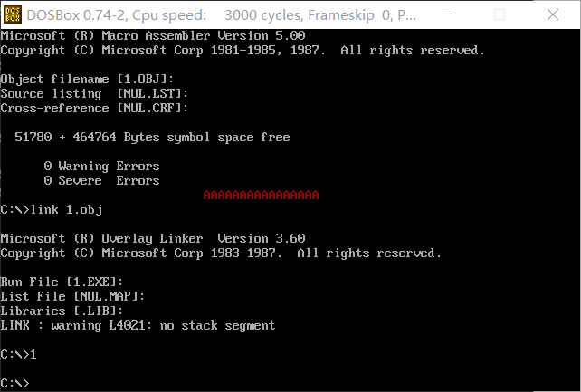Click the 0 Severe Errors line
The image size is (581, 392).
pyautogui.click(x=101, y=181)
